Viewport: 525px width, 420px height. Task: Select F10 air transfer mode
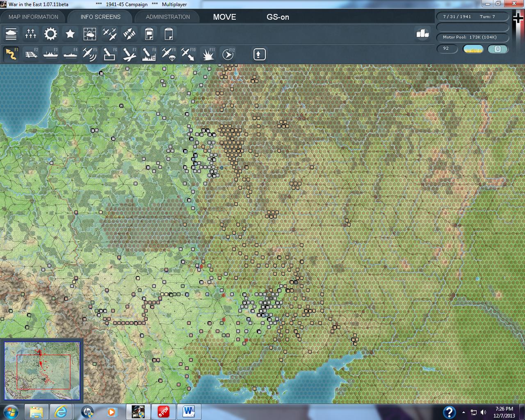pyautogui.click(x=188, y=54)
